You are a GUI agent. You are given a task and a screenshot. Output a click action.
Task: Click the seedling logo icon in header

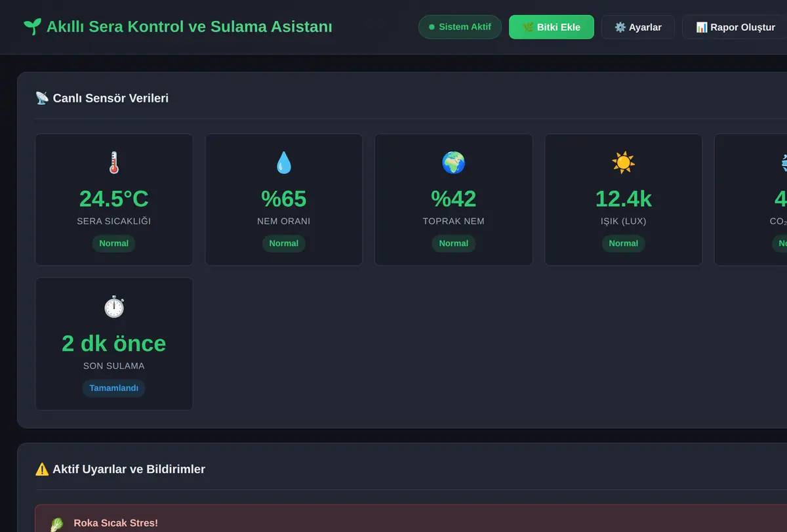[x=31, y=27]
